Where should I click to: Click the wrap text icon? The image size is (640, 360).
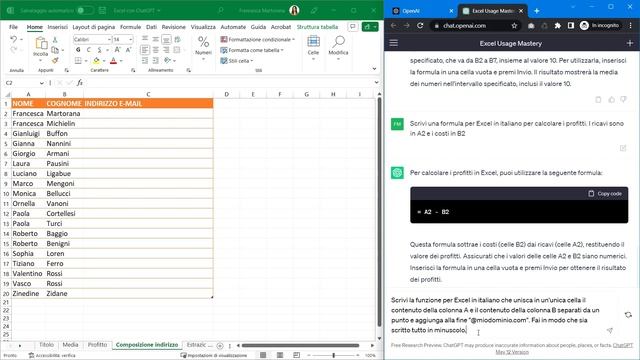tap(177, 40)
